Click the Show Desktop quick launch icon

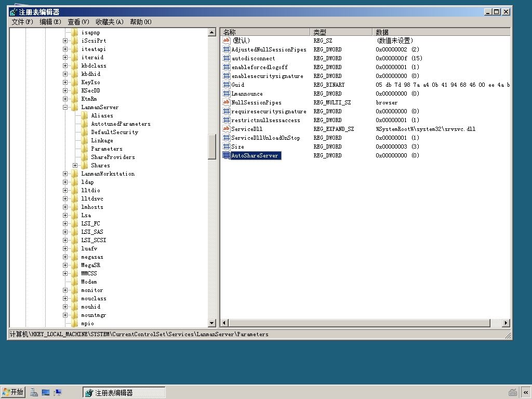[x=46, y=393]
